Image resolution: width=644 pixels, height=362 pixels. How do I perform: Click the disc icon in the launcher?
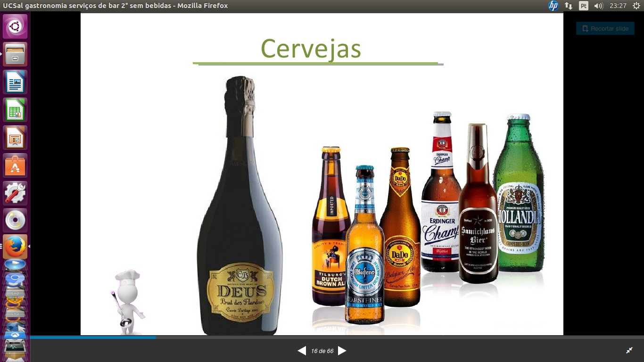pyautogui.click(x=15, y=221)
